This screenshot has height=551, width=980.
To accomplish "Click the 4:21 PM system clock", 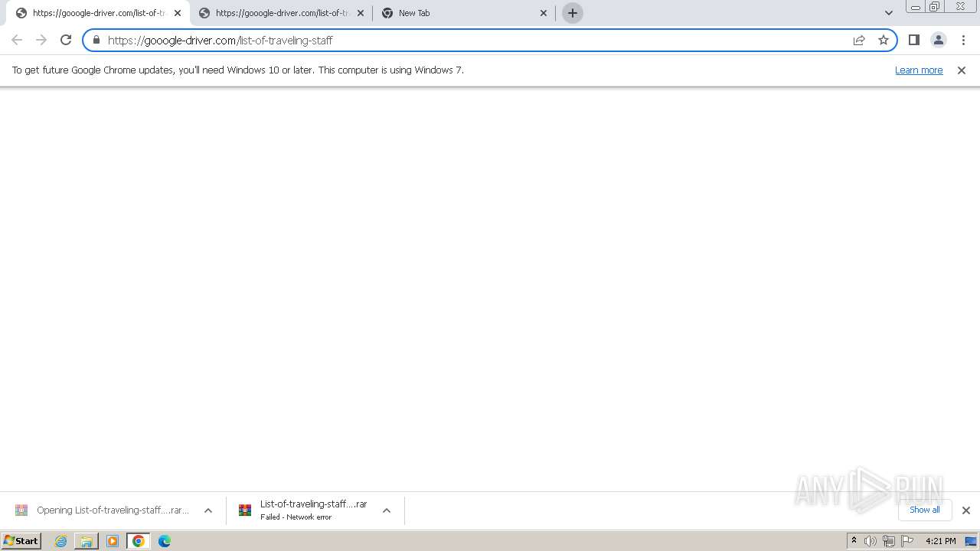I will click(940, 541).
